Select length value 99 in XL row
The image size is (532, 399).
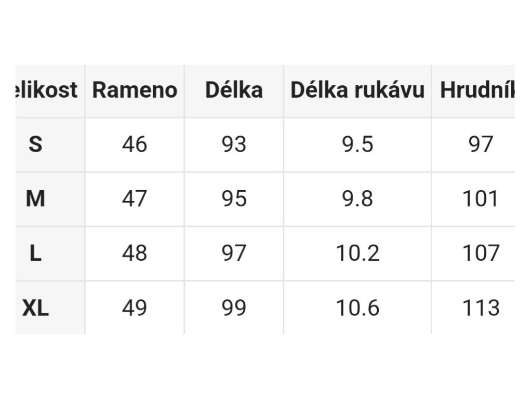(x=234, y=308)
